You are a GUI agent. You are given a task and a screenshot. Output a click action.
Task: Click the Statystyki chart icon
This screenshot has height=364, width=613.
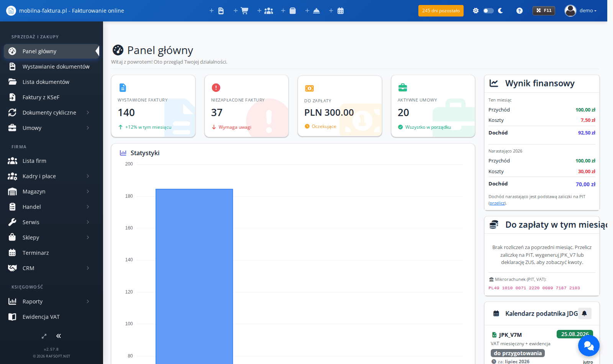pyautogui.click(x=123, y=153)
